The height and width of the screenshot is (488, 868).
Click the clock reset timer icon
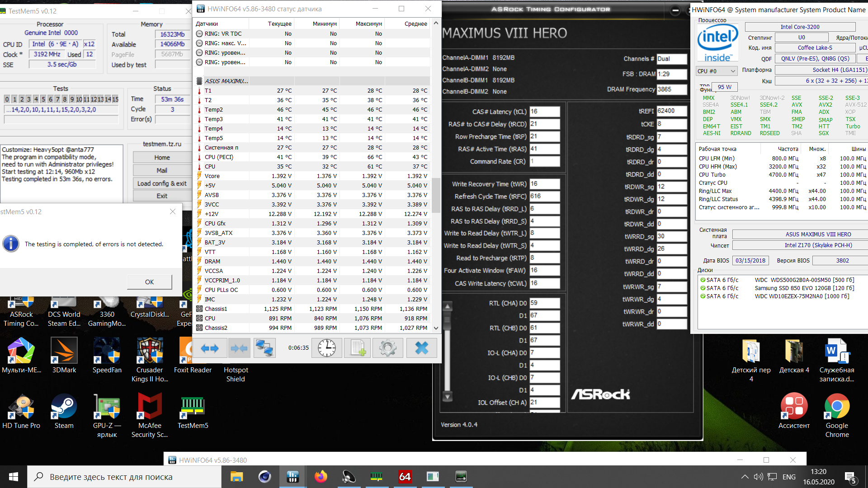pyautogui.click(x=326, y=348)
